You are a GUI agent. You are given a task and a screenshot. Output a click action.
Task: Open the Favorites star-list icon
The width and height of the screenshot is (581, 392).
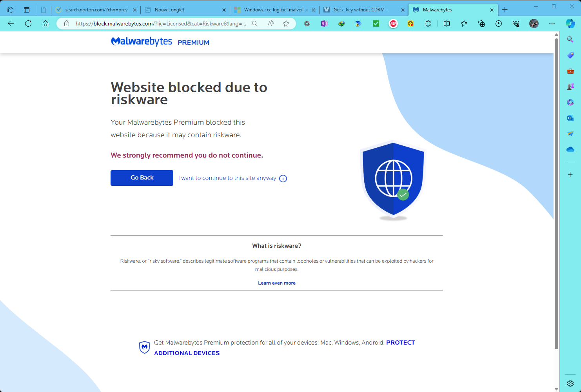pyautogui.click(x=464, y=24)
